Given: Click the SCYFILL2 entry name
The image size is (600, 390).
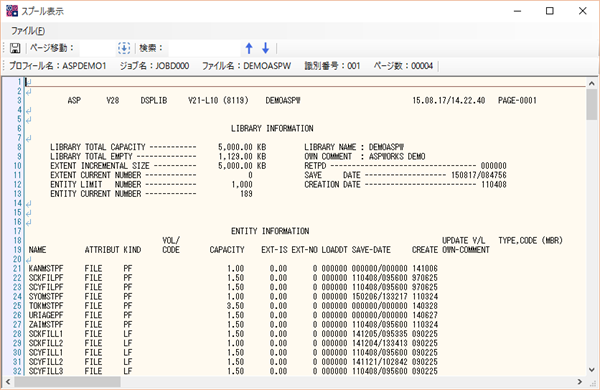Looking at the screenshot, I should (46, 362).
